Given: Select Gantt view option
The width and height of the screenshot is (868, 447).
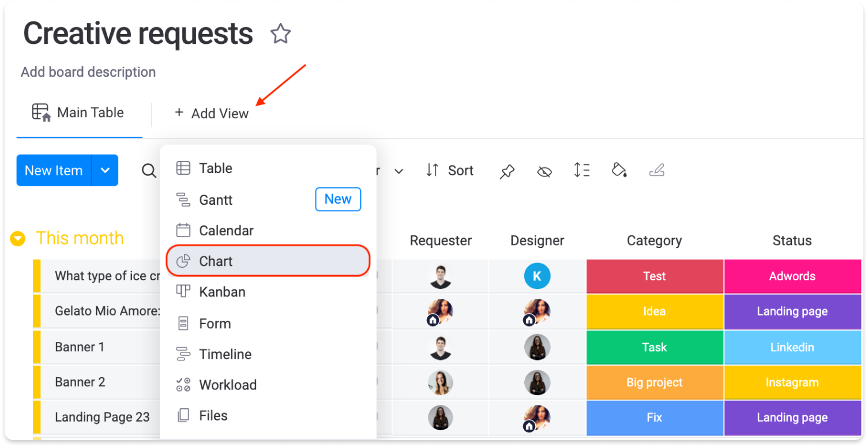Looking at the screenshot, I should click(216, 200).
